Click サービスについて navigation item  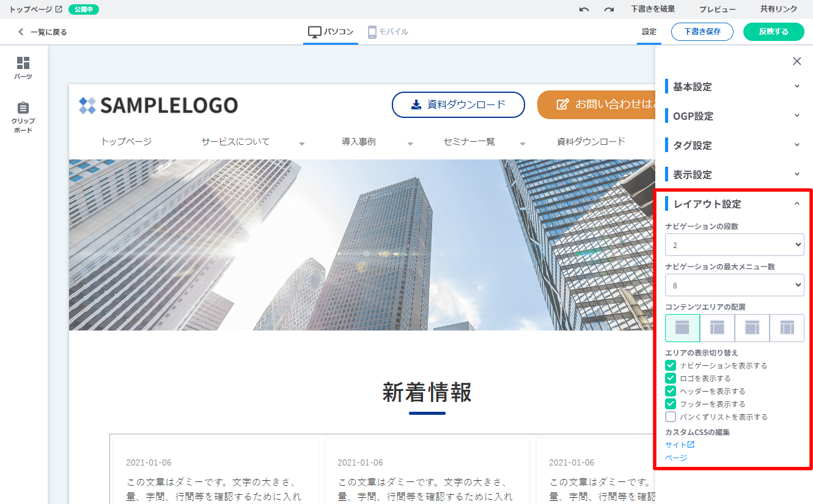click(235, 141)
